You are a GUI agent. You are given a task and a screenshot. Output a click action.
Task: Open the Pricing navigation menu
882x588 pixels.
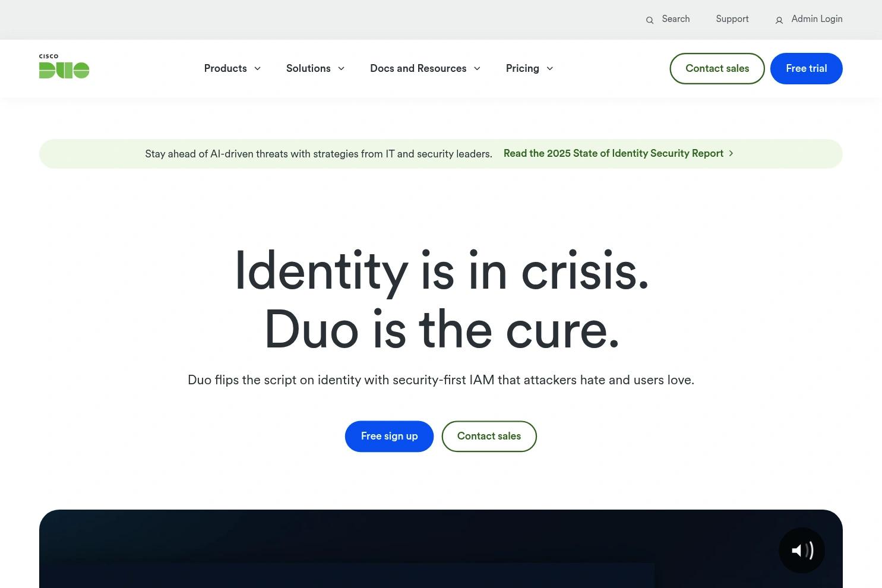523,68
